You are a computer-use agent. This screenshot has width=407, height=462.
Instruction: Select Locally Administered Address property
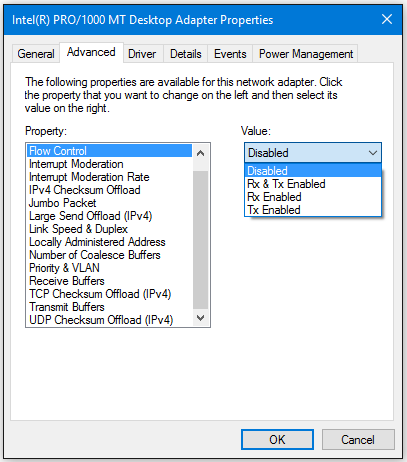point(109,242)
